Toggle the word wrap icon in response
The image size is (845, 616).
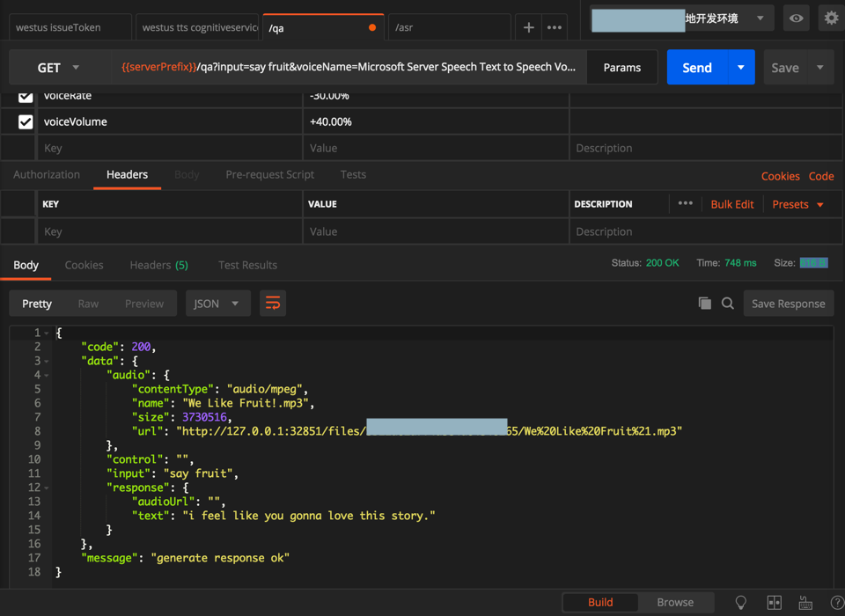[x=273, y=304]
